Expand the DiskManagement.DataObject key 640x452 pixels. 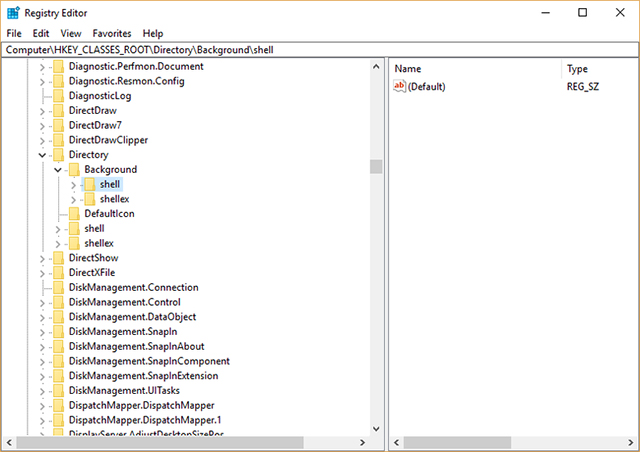point(42,317)
